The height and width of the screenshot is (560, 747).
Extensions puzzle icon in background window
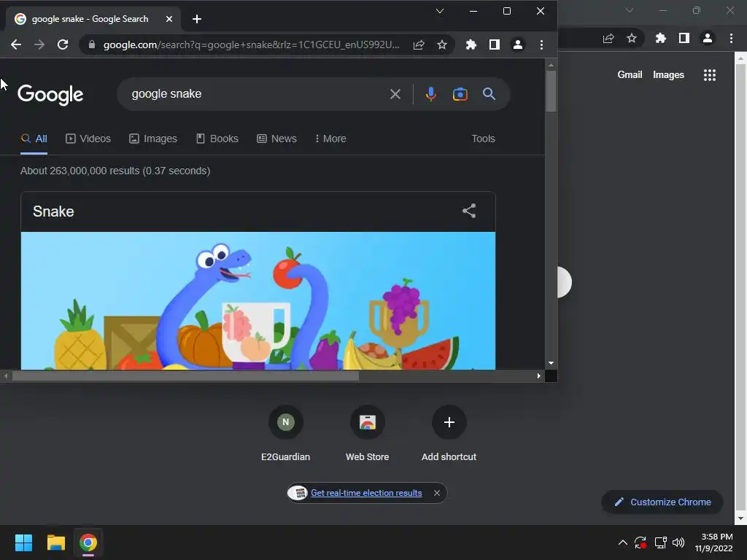[660, 38]
